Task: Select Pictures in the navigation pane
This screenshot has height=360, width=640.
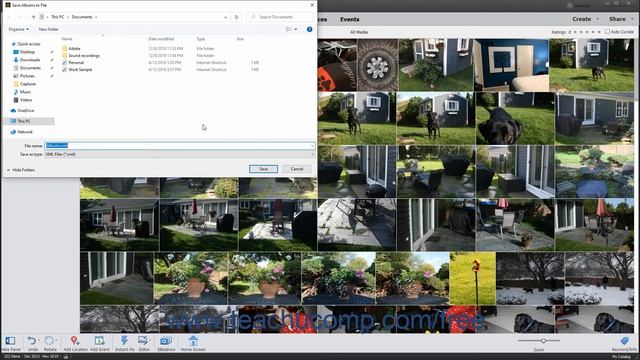Action: (x=27, y=76)
